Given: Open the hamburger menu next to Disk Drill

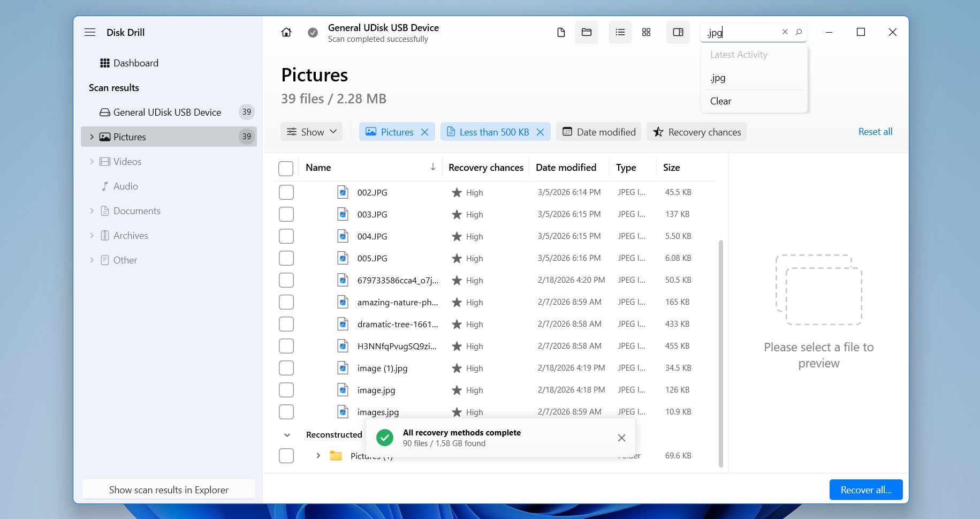Looking at the screenshot, I should click(x=90, y=33).
